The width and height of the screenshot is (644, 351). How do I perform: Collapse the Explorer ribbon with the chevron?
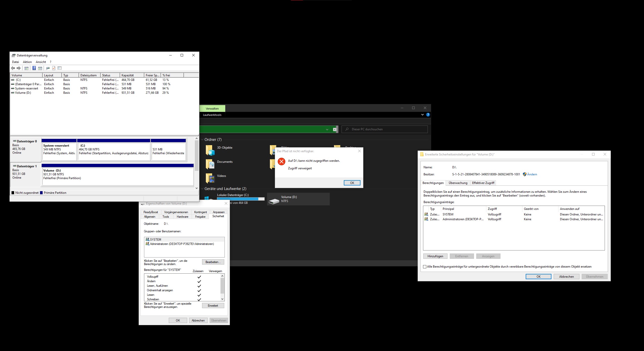click(422, 115)
